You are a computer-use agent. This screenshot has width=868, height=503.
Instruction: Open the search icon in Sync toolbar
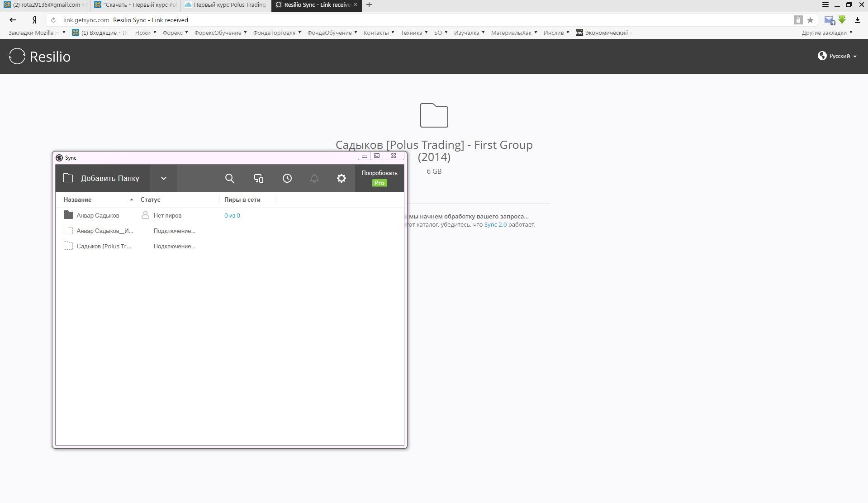click(229, 178)
